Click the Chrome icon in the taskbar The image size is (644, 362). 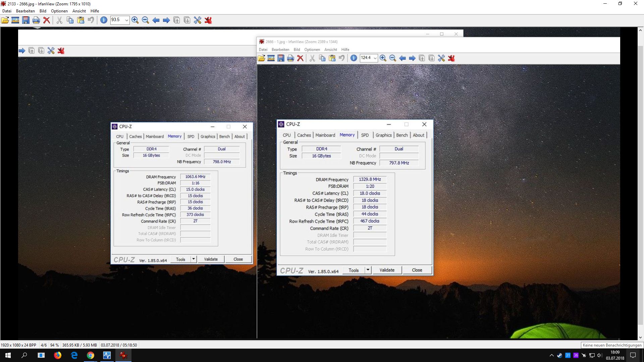click(x=91, y=355)
